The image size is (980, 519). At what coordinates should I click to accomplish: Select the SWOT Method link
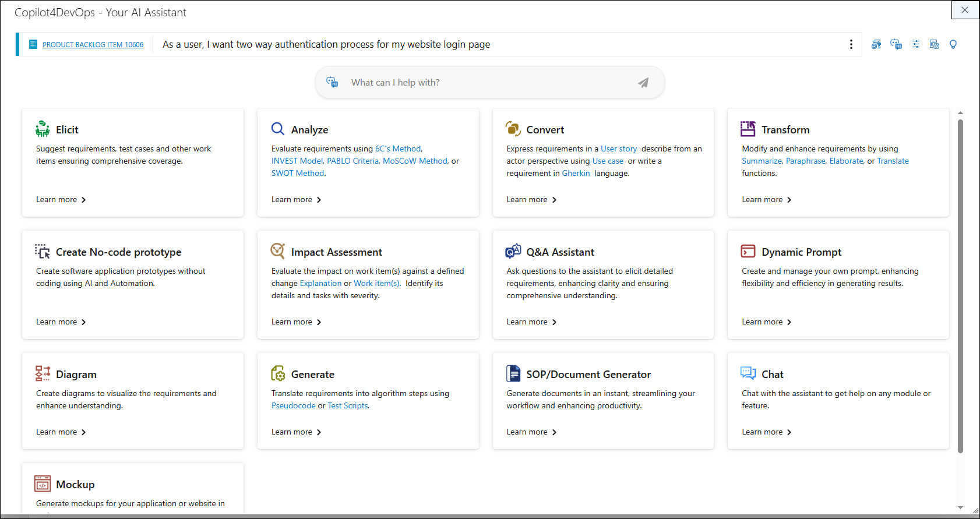coord(298,174)
